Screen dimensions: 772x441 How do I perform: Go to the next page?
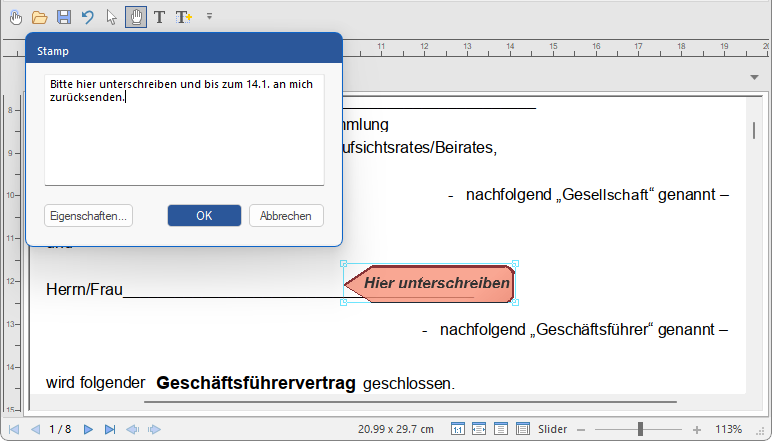coord(88,429)
